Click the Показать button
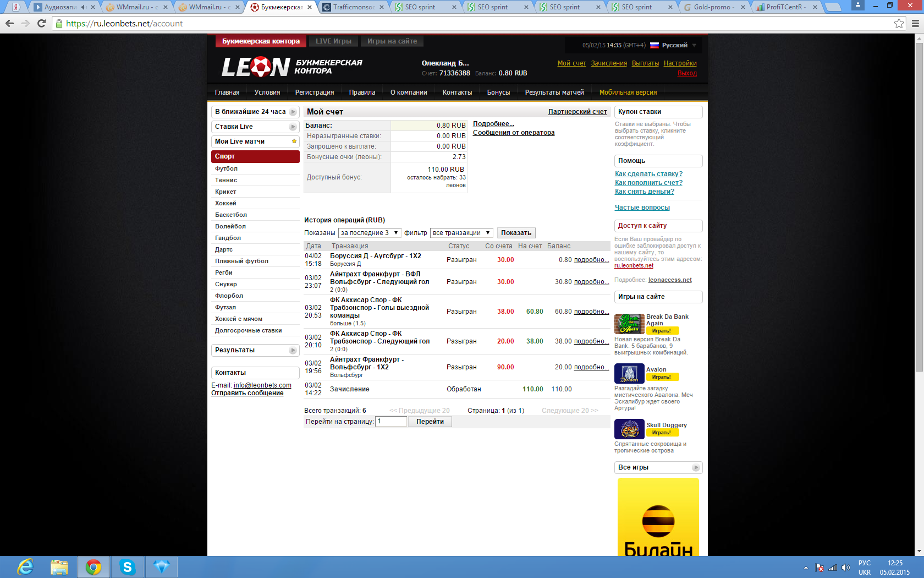This screenshot has height=578, width=924. [x=516, y=233]
